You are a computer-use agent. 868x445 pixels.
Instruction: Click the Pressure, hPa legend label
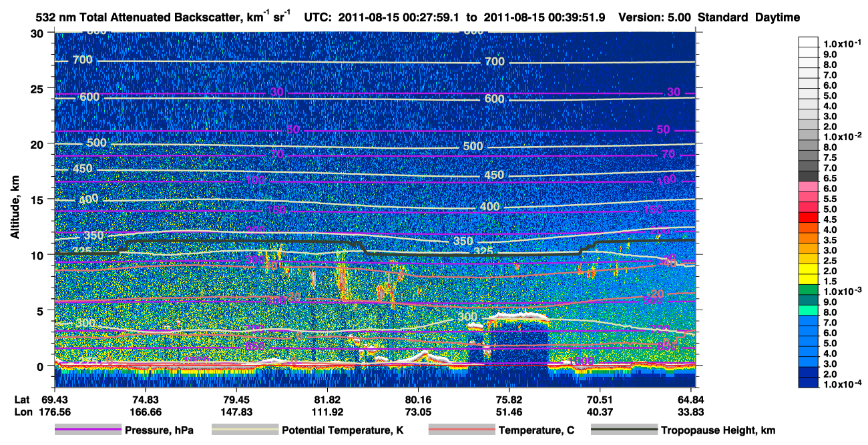point(159,431)
